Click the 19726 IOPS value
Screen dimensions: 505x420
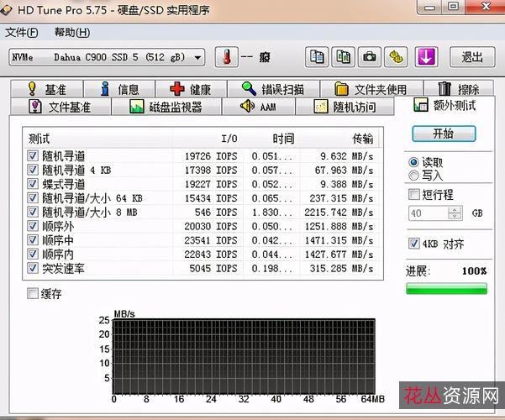pos(211,156)
